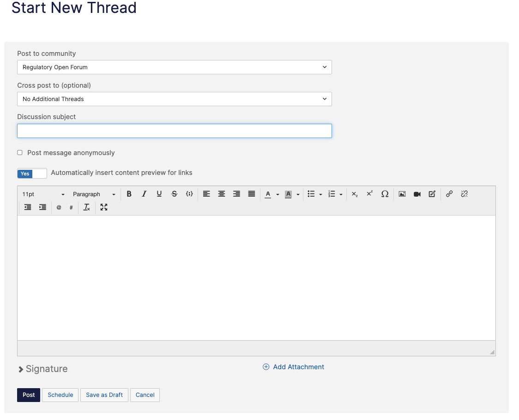Screen dimensions: 519x420
Task: Click the Schedule button
Action: pyautogui.click(x=60, y=395)
